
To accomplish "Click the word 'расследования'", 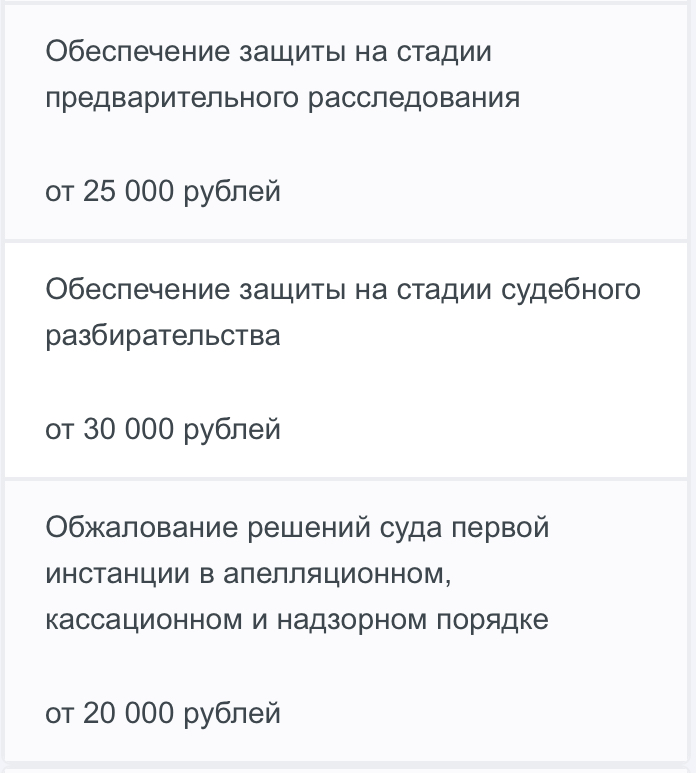I will [414, 99].
